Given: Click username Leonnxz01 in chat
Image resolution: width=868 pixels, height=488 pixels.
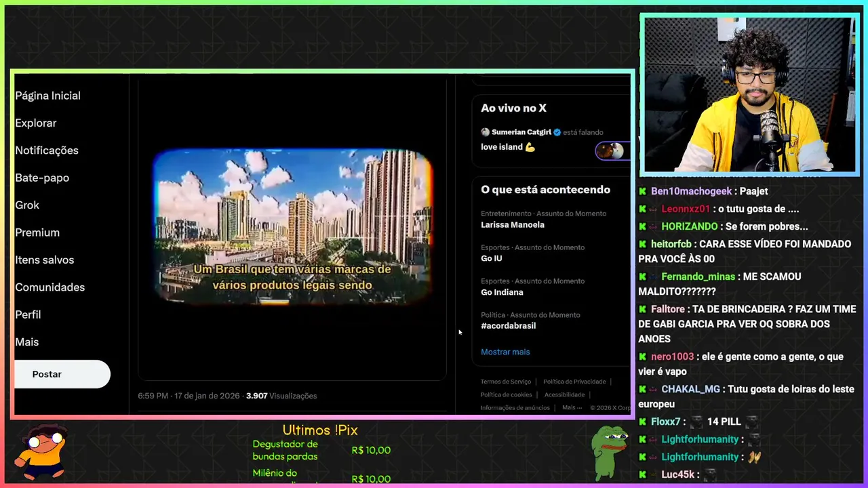Looking at the screenshot, I should pos(686,209).
